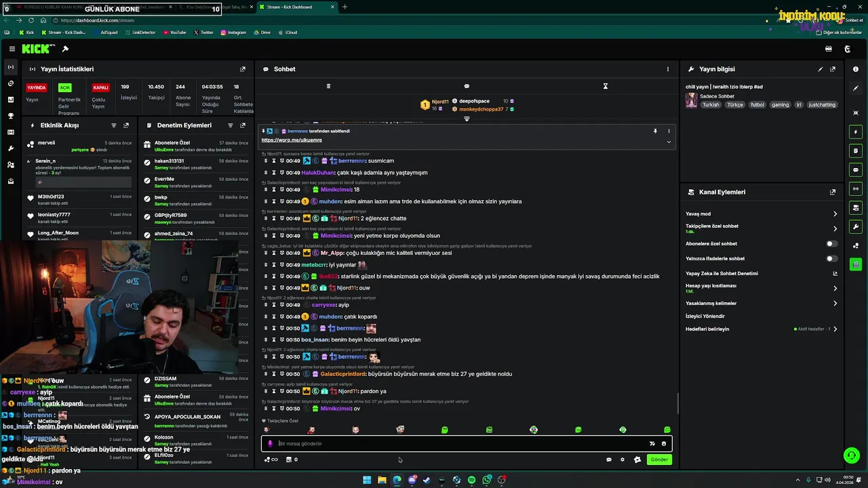Expand the pinned message with chevron
This screenshot has height=488, width=868.
point(669,142)
